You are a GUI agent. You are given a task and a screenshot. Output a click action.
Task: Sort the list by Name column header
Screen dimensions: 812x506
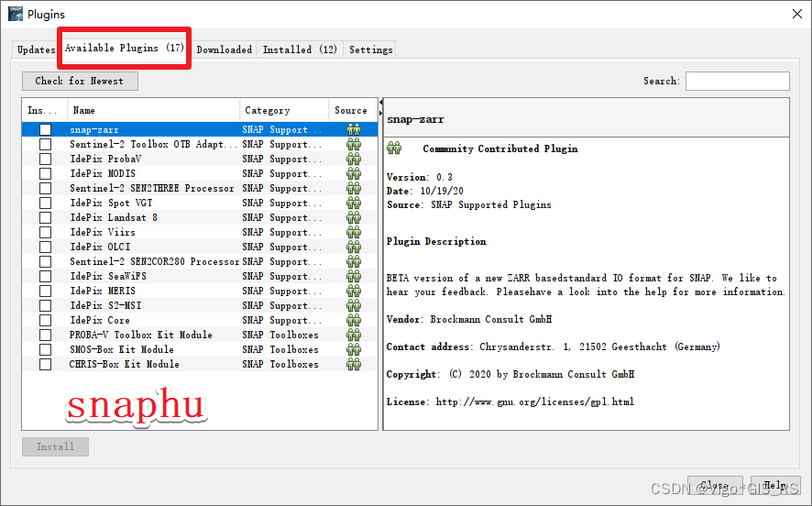click(154, 110)
